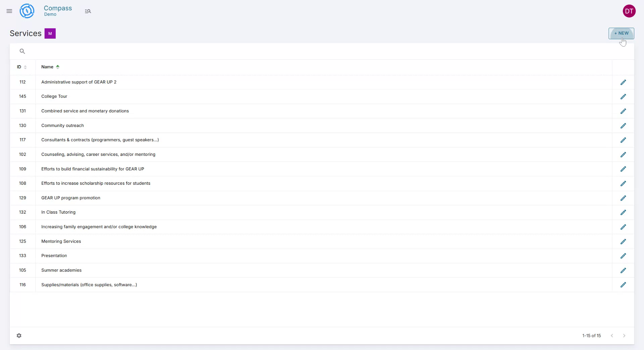
Task: Create a new service with + NEW
Action: (x=621, y=33)
